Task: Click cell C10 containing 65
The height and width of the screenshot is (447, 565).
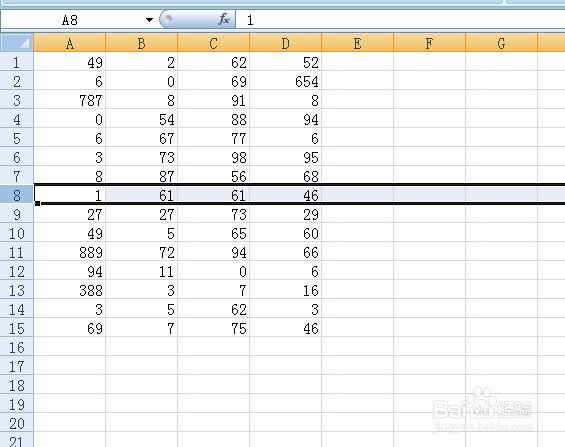Action: (x=213, y=233)
